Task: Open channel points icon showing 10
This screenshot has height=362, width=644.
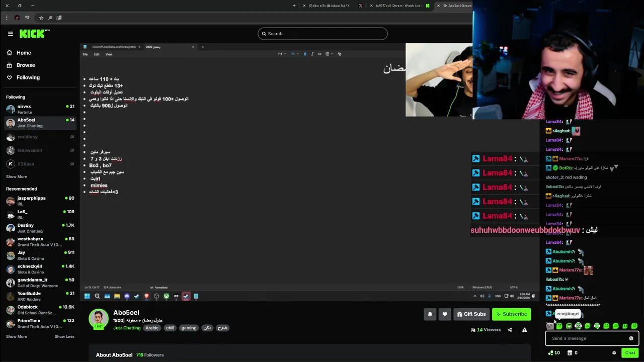Action: coord(554,353)
